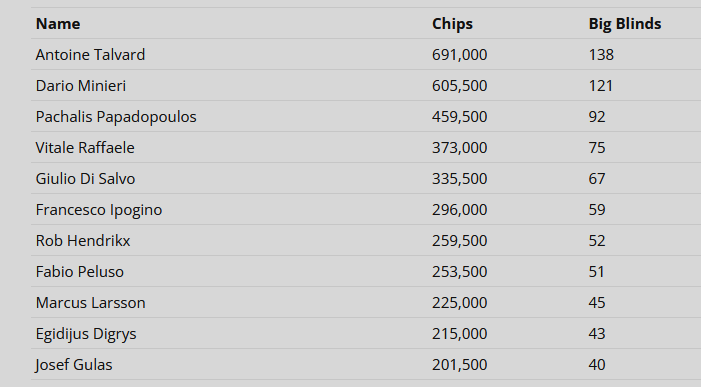Select player Antoine Talvard

point(90,55)
